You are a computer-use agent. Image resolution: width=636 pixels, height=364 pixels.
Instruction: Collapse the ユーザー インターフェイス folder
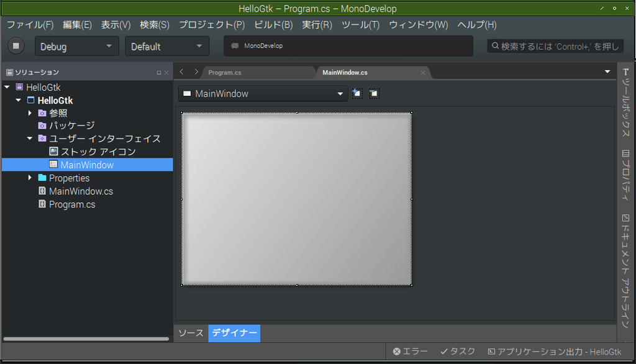click(x=30, y=139)
